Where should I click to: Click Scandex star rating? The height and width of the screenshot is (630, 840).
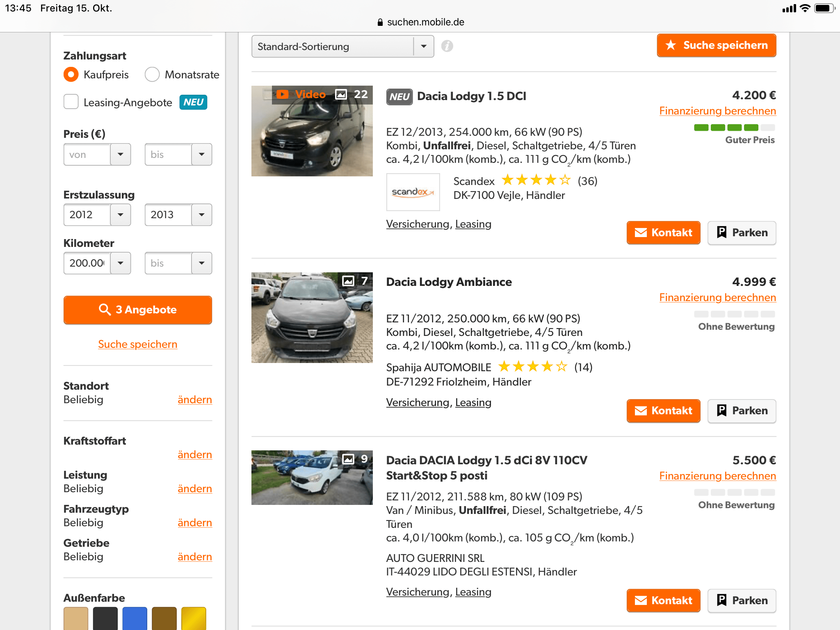[x=536, y=180]
